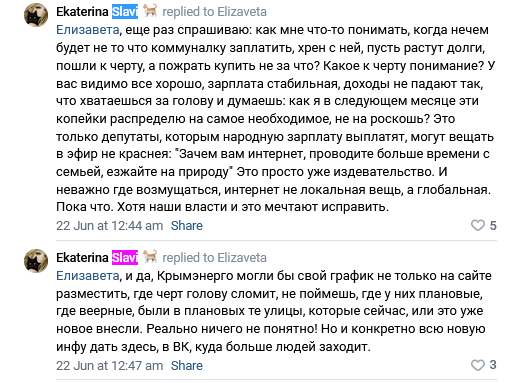Viewport: 517px width, 383px height.
Task: Open the Елизавета mention in the Крымэнерго comment
Action: [88, 276]
